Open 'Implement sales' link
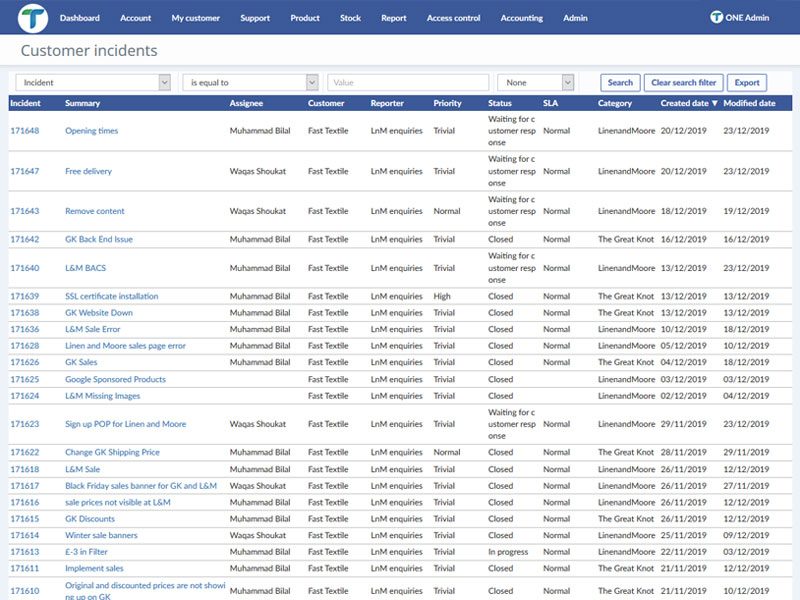 [94, 568]
